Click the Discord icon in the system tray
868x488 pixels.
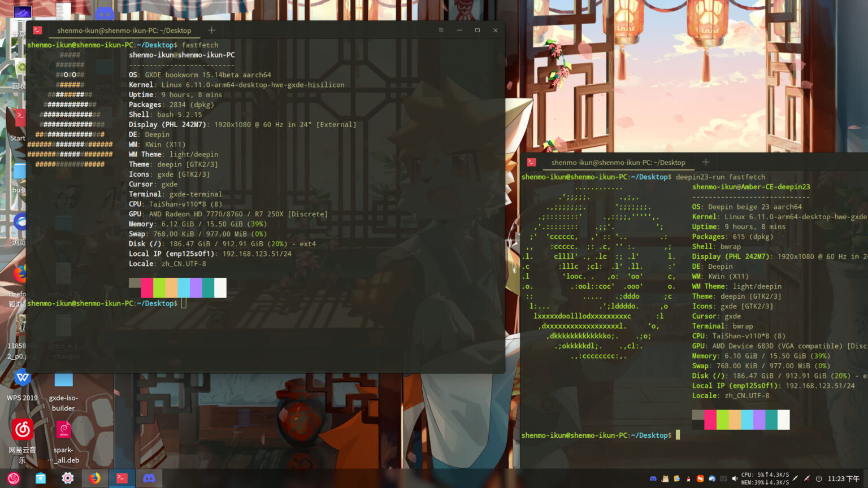[654, 478]
